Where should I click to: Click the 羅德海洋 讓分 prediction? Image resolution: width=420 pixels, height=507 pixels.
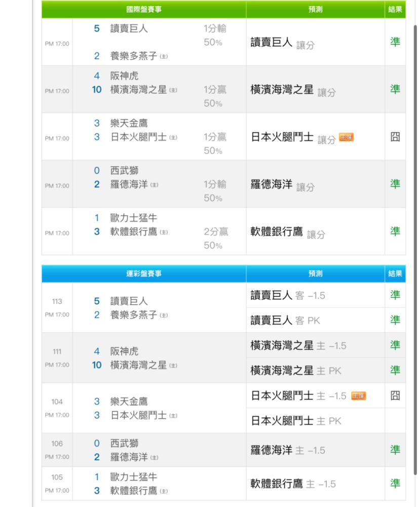(x=282, y=185)
